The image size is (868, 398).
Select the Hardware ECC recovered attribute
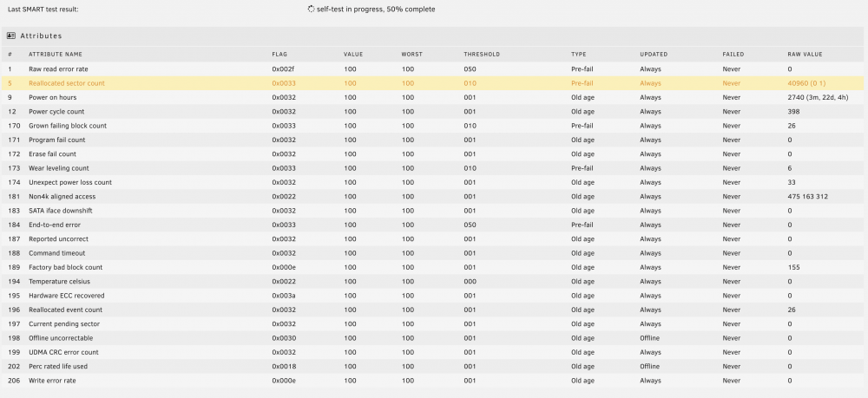(67, 296)
